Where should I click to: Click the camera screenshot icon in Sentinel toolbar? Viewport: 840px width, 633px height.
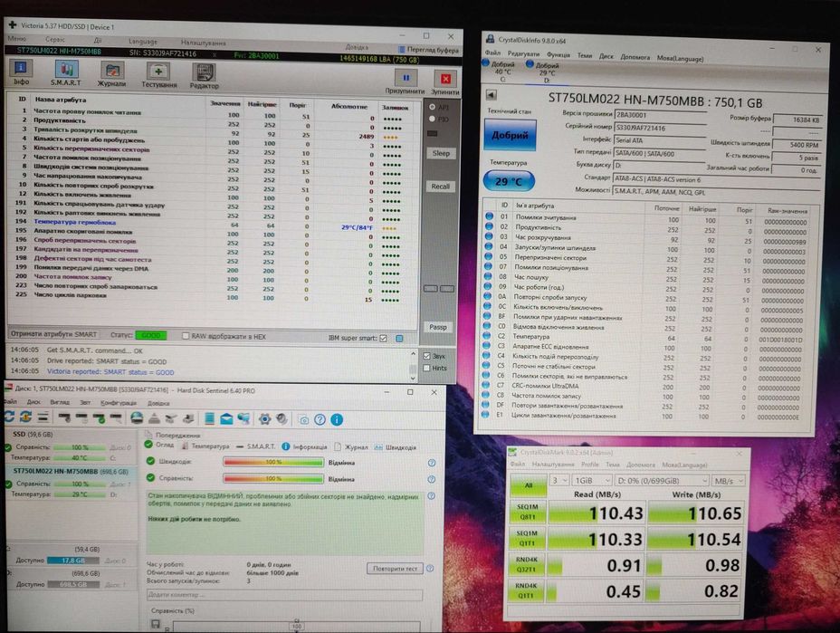[304, 419]
